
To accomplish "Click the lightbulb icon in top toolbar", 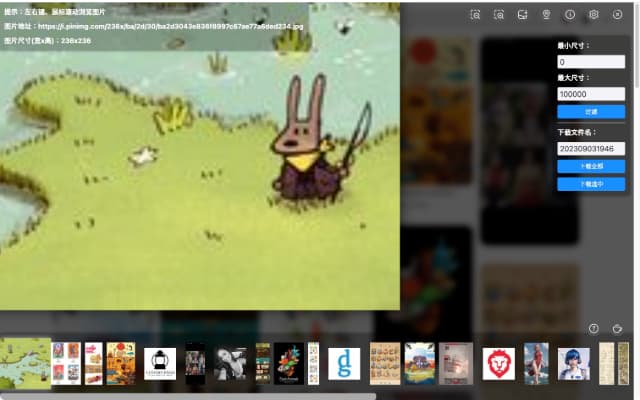I will click(546, 15).
